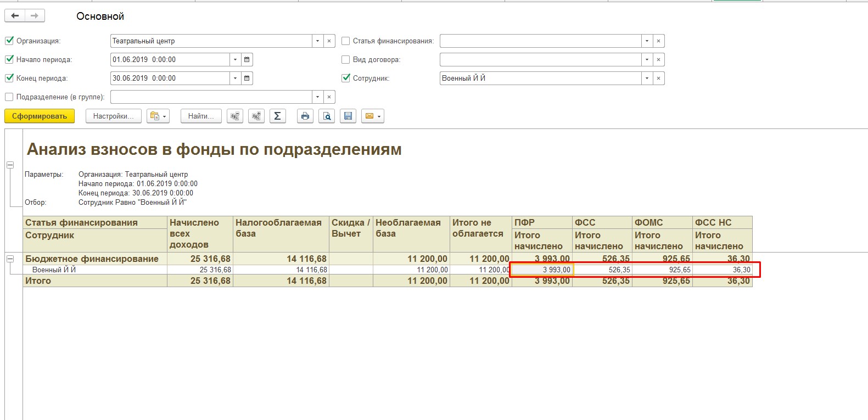868x420 pixels.
Task: Clear the Сотрудник field with X
Action: tap(658, 78)
